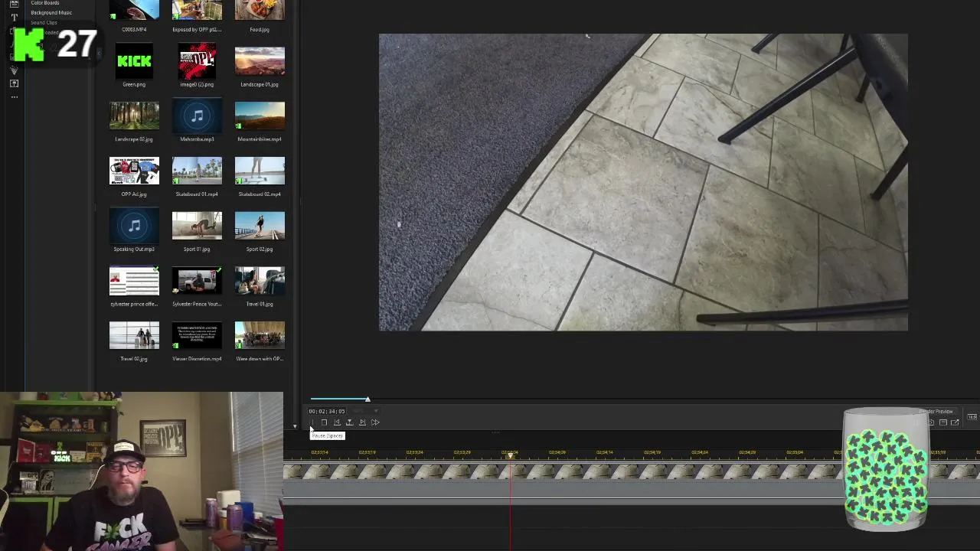The height and width of the screenshot is (551, 980).
Task: Click the Mahoroba.mp3 file name label
Action: pyautogui.click(x=197, y=139)
